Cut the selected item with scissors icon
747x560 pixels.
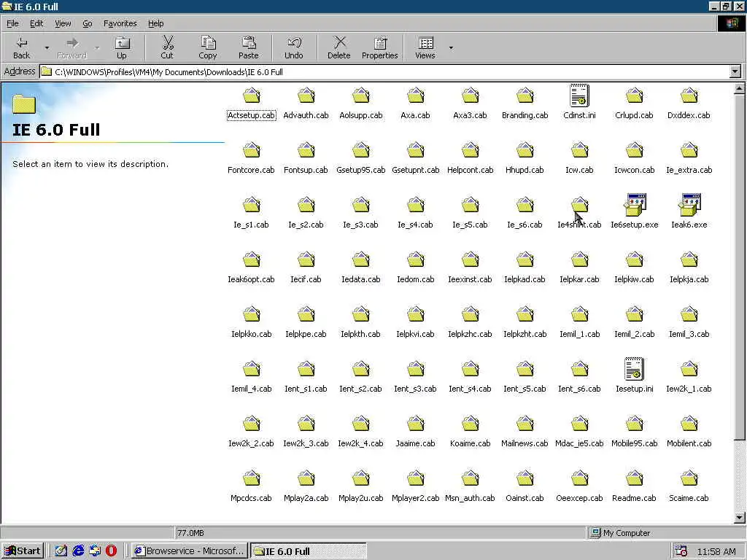[x=167, y=47]
